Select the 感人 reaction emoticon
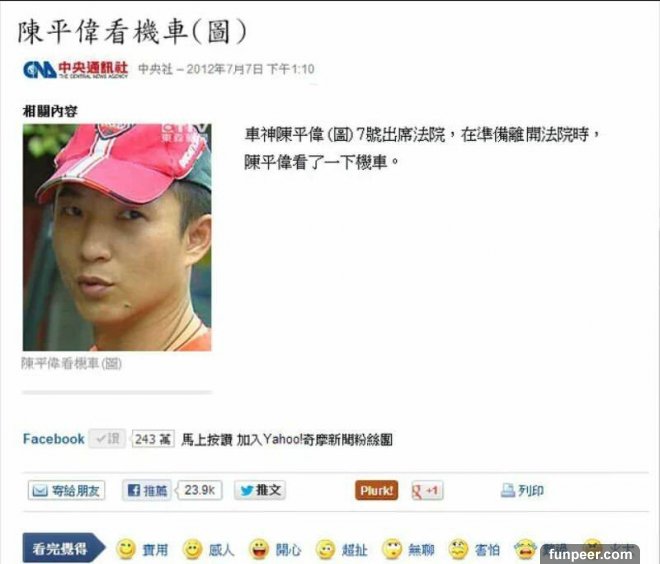Viewport: 660px width, 564px height. pos(192,549)
